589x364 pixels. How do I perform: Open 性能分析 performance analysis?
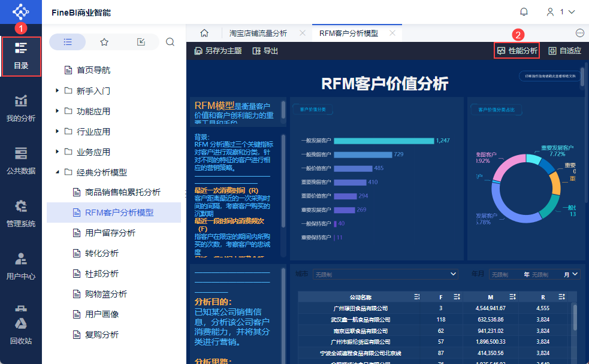click(x=517, y=51)
